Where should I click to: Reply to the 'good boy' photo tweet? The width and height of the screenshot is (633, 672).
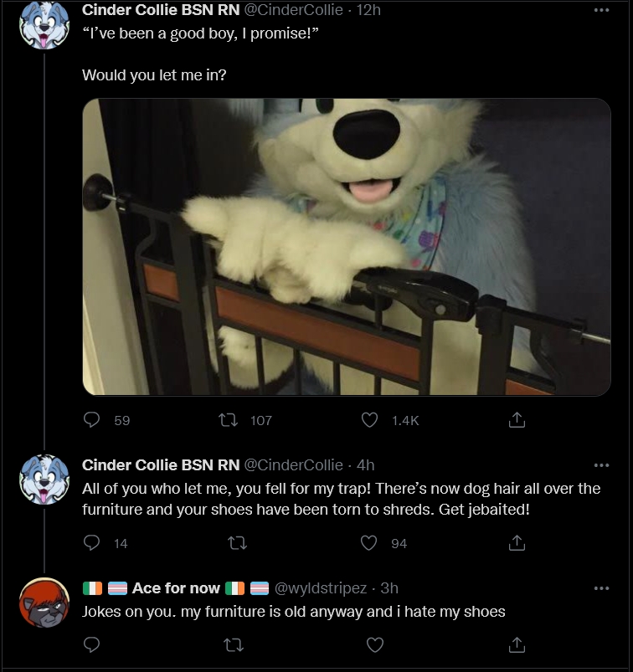pos(91,420)
